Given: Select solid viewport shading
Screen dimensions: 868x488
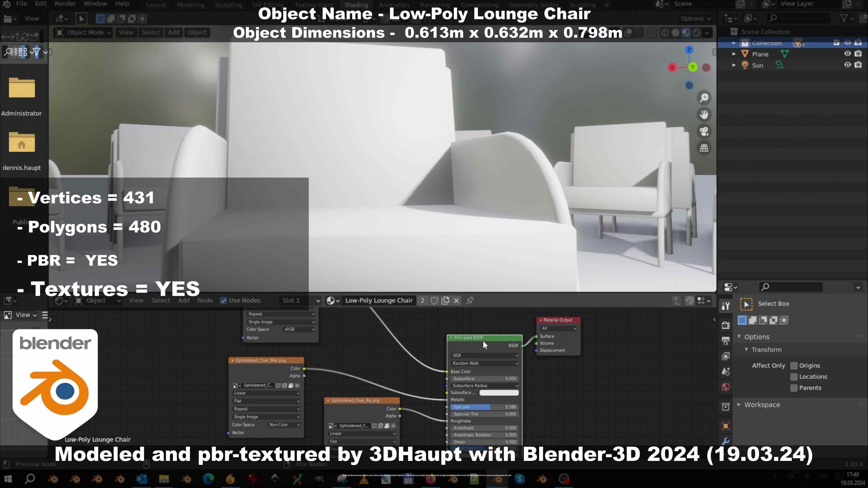Looking at the screenshot, I should [x=675, y=33].
